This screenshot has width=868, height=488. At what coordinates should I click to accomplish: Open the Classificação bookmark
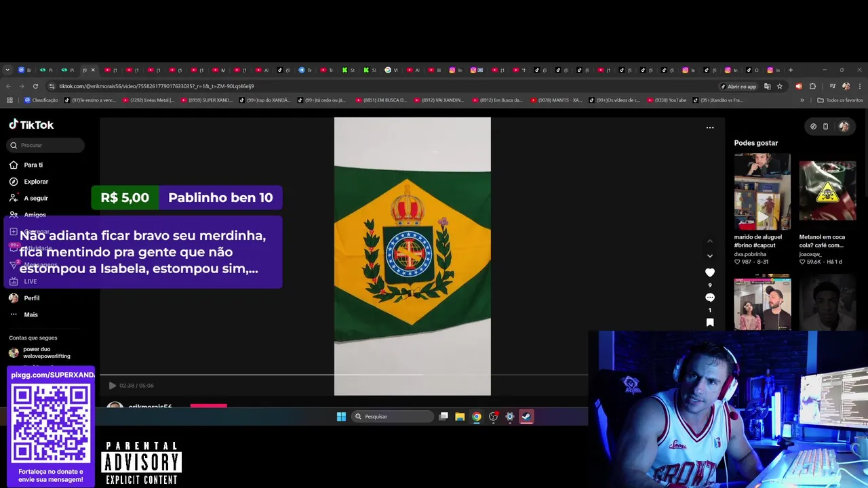(x=41, y=100)
